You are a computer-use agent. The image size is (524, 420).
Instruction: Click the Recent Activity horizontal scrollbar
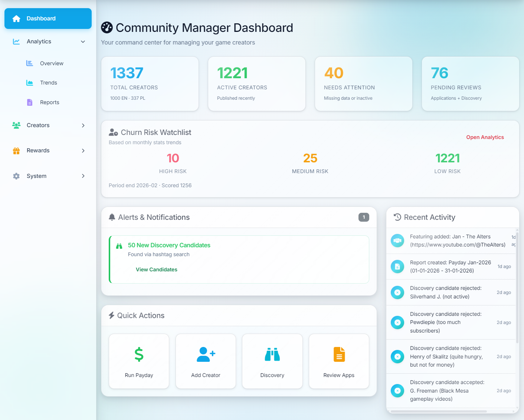439,411
